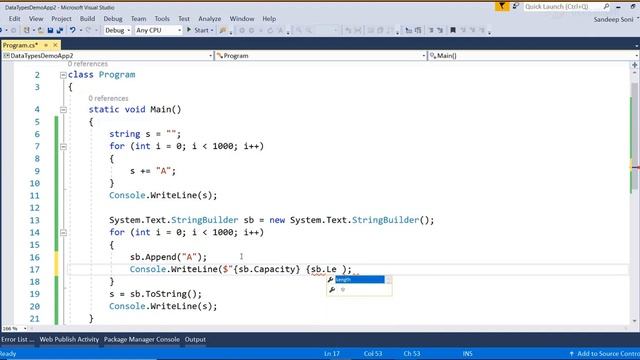Click the Undo arrow icon
The image size is (640, 360).
tap(73, 30)
